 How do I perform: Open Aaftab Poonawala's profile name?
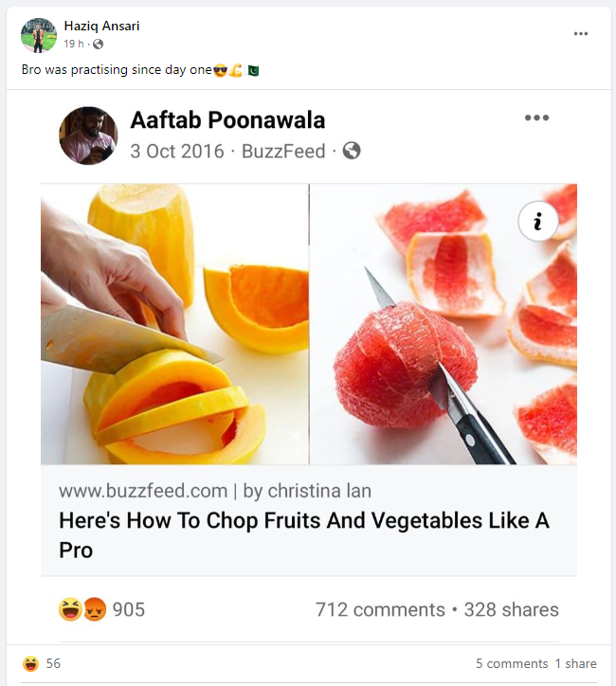click(227, 120)
